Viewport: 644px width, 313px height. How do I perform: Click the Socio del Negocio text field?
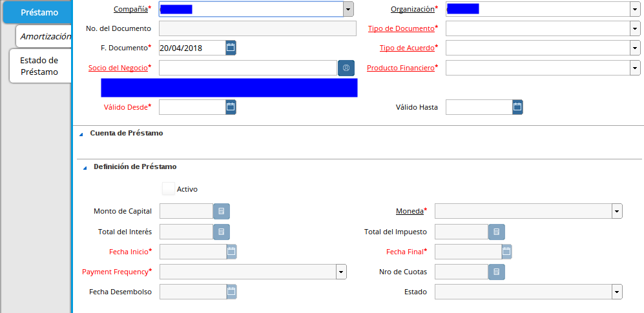tap(247, 68)
